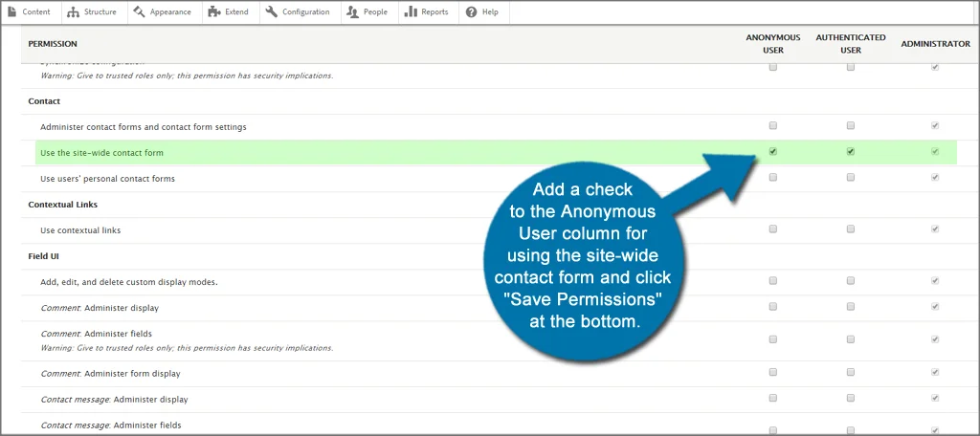Click the Structure hierarchy icon

73,11
